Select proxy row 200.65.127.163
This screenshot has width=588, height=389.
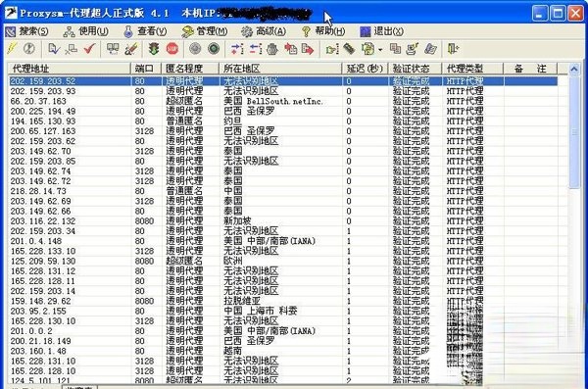[x=283, y=131]
